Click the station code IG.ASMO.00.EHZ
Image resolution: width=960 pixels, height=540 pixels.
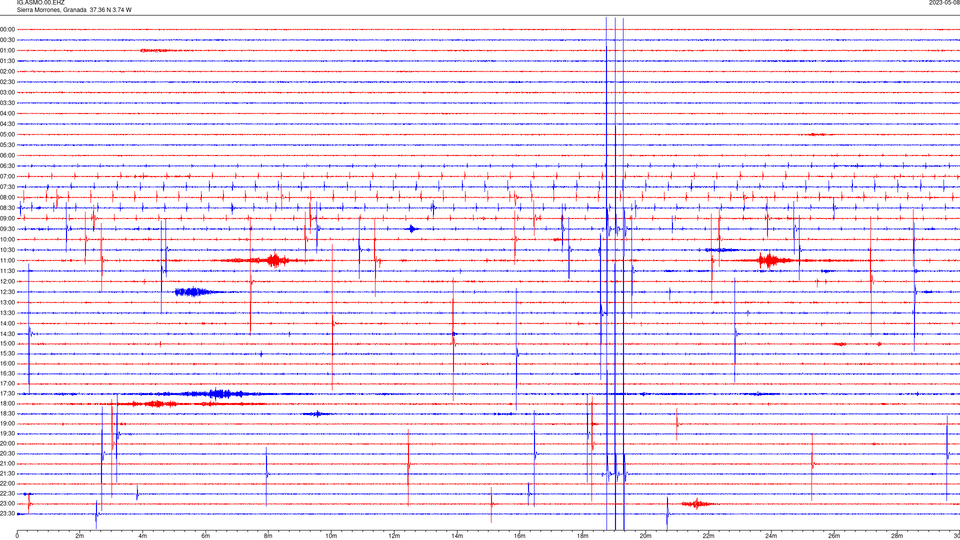[40, 3]
